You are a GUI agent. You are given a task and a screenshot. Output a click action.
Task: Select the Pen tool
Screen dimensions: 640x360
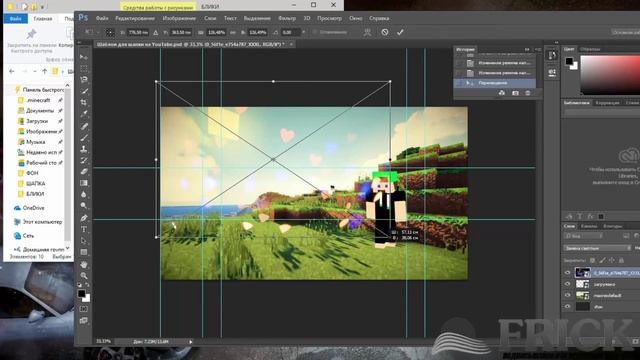click(84, 218)
